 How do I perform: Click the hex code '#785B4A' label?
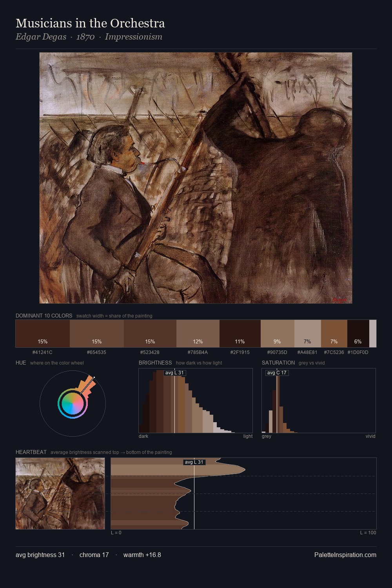198,352
